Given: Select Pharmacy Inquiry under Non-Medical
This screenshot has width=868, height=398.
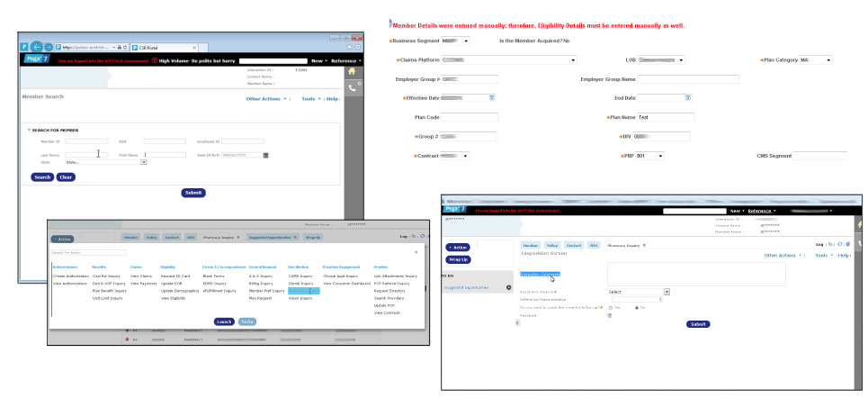Looking at the screenshot, I should tap(303, 291).
